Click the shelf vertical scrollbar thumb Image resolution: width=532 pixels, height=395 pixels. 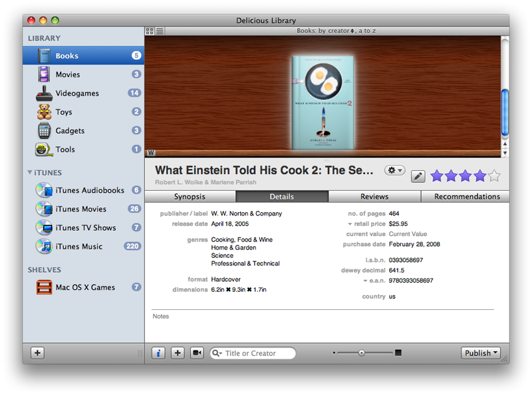click(505, 112)
